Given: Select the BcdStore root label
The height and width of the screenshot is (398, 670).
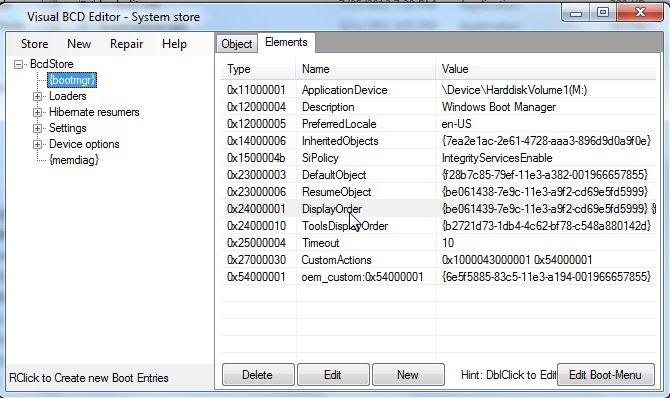Looking at the screenshot, I should tap(52, 64).
